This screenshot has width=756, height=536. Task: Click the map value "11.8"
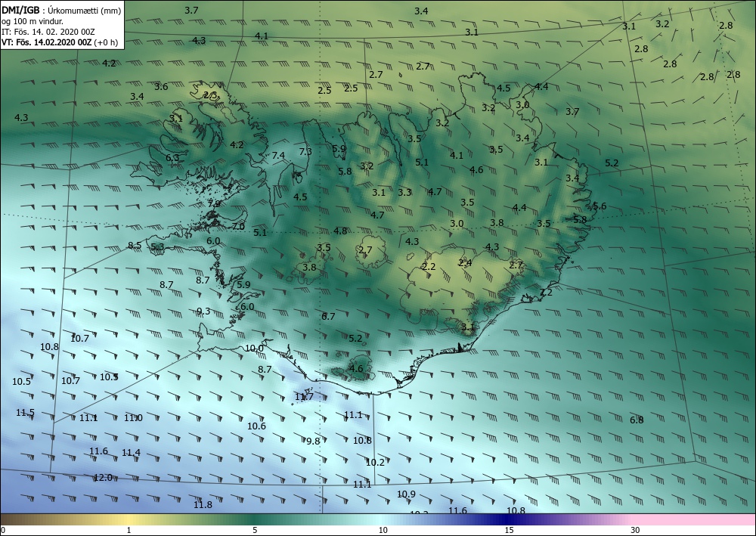pos(203,505)
